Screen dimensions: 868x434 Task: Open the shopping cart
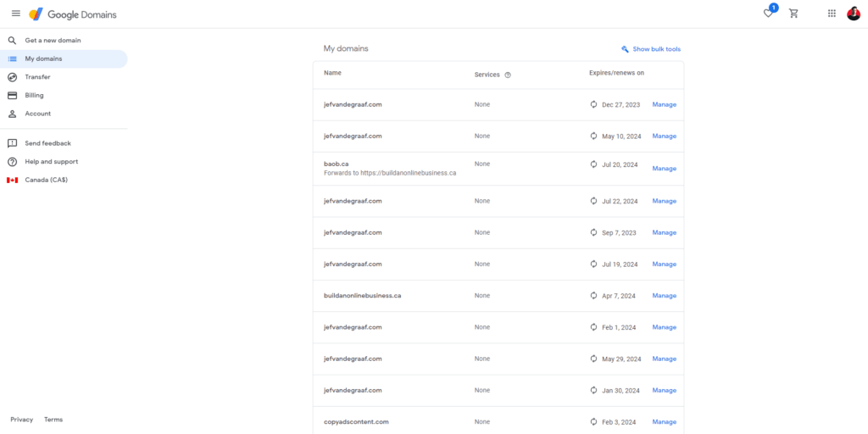(793, 14)
